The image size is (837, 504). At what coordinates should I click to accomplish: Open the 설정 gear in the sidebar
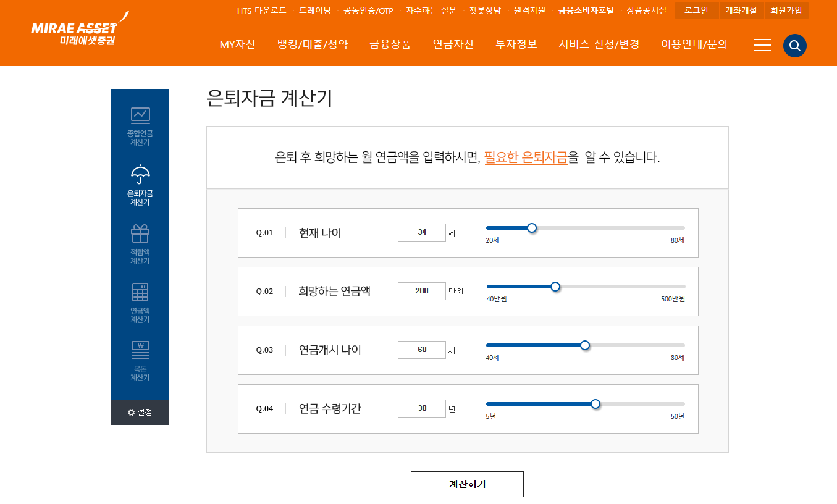(x=140, y=413)
